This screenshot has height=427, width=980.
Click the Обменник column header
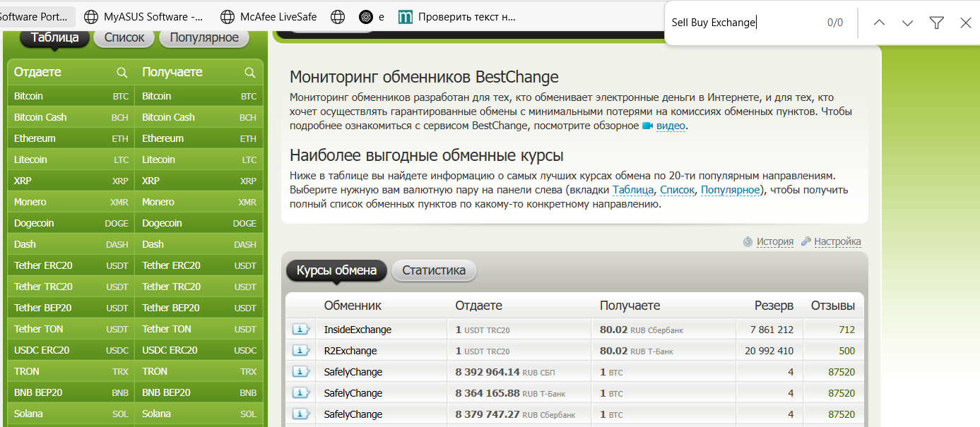(x=353, y=306)
